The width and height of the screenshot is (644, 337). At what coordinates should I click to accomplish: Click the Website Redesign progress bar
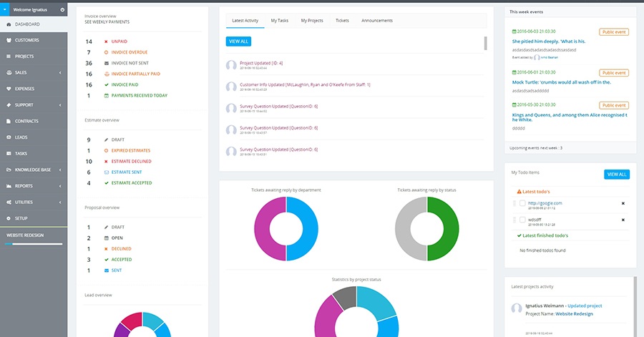[33, 244]
